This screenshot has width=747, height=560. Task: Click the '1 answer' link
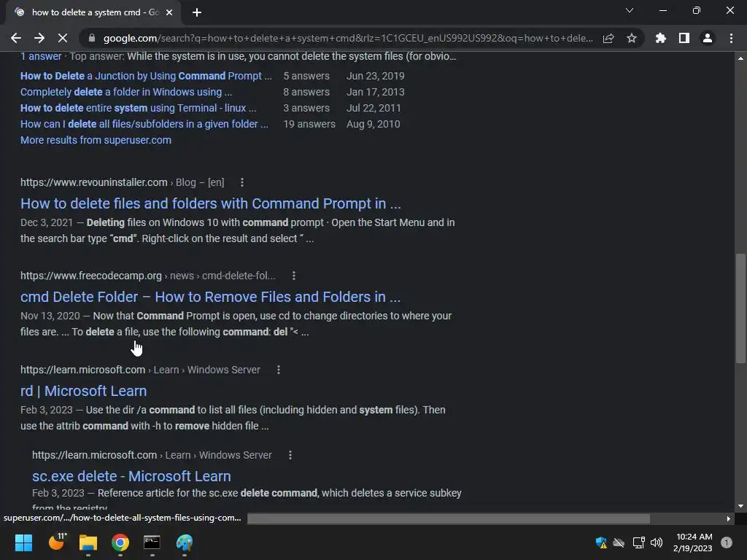coord(41,57)
